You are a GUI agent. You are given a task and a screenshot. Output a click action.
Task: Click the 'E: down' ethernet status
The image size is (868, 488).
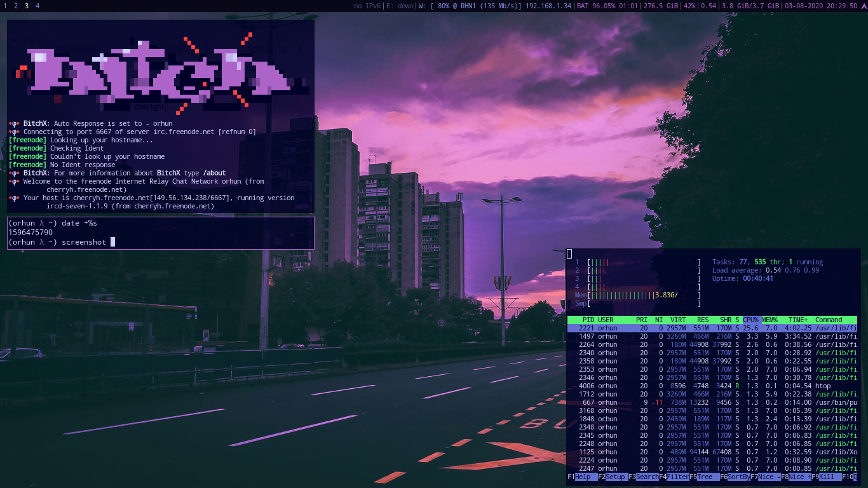coord(400,6)
